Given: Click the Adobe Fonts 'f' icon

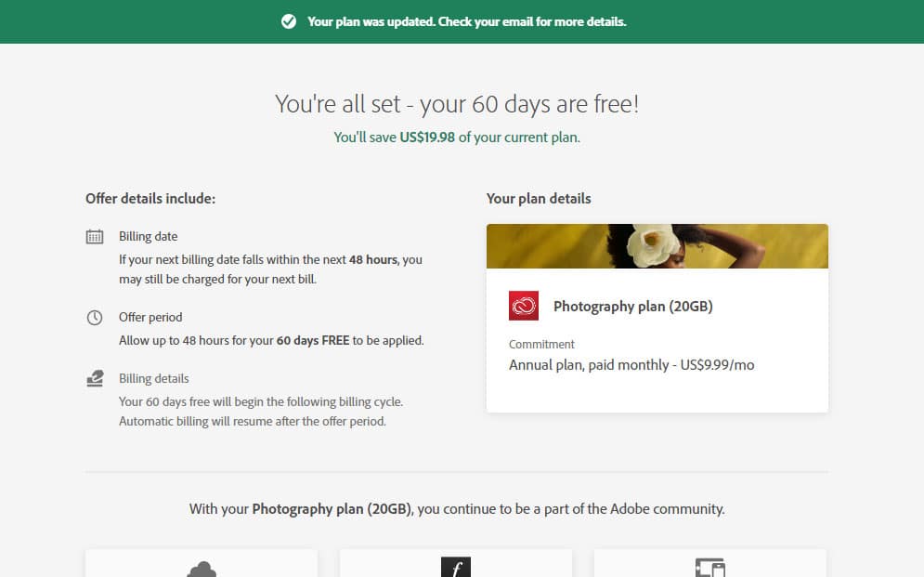Looking at the screenshot, I should [456, 568].
